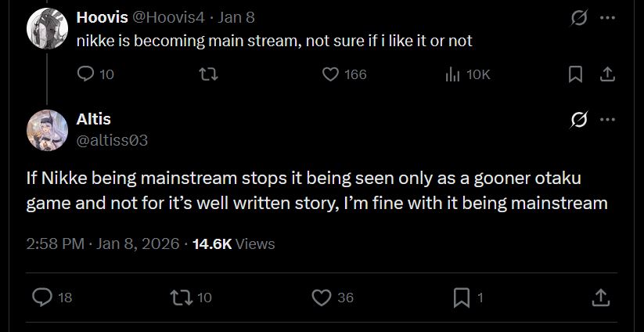View analytics on Hoovis's 10K views tweet
Screen dimensions: 644x332
(x=452, y=74)
